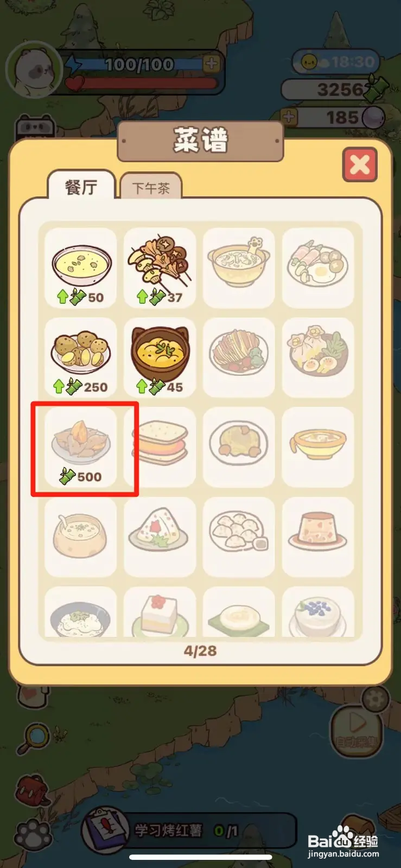The width and height of the screenshot is (401, 868).
Task: Select the locked rice ball recipe
Action: point(160,537)
